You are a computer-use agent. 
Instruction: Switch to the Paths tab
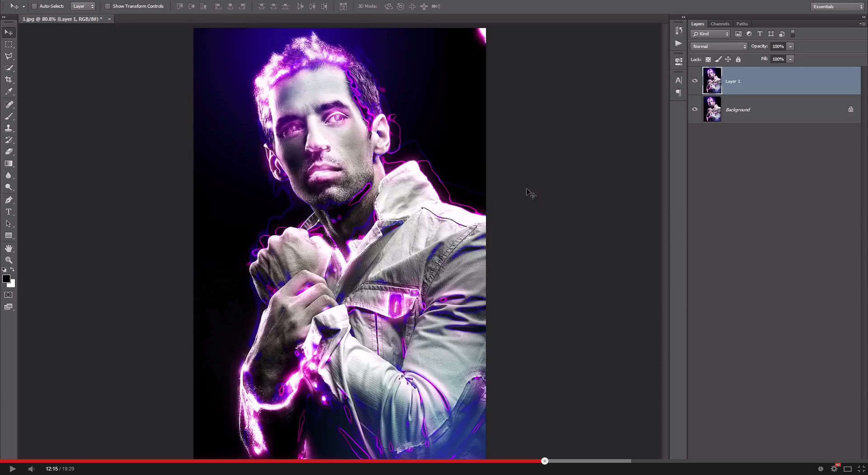click(741, 24)
